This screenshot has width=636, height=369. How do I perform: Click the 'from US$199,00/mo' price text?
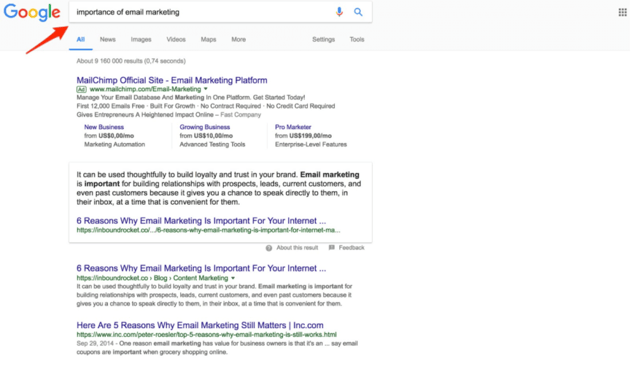(x=303, y=136)
